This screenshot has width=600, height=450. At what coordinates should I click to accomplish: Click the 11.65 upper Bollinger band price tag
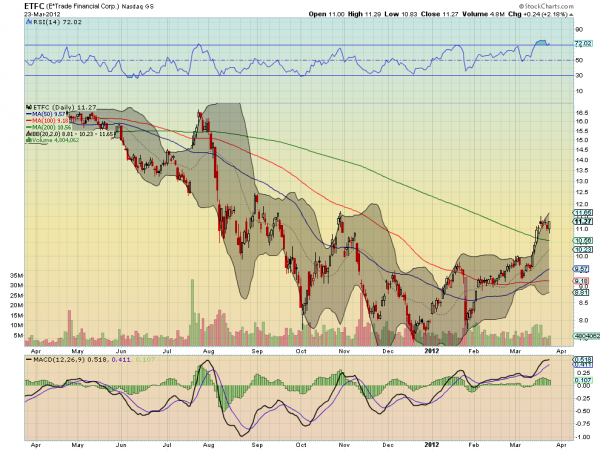[x=583, y=213]
